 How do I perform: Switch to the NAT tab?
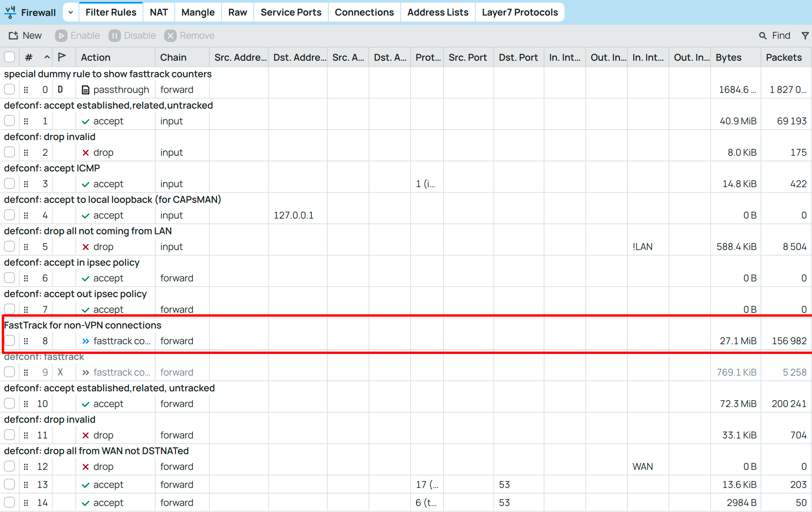159,12
